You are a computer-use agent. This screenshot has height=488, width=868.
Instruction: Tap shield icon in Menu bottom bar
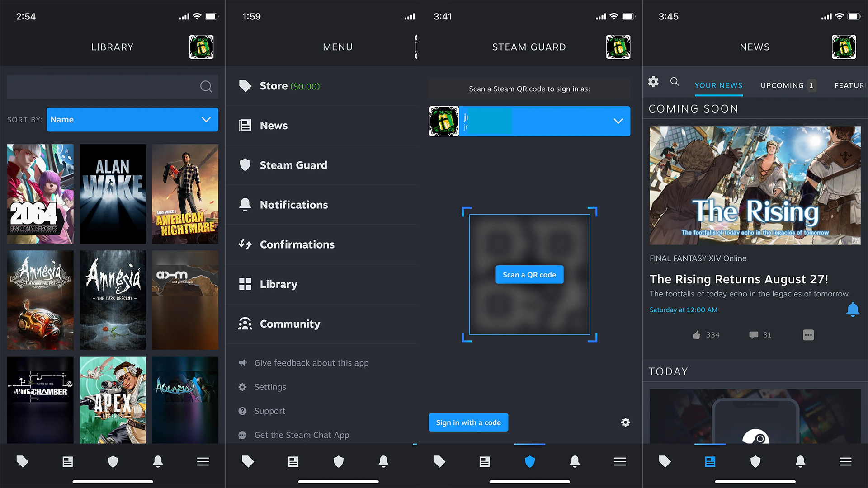pos(339,461)
